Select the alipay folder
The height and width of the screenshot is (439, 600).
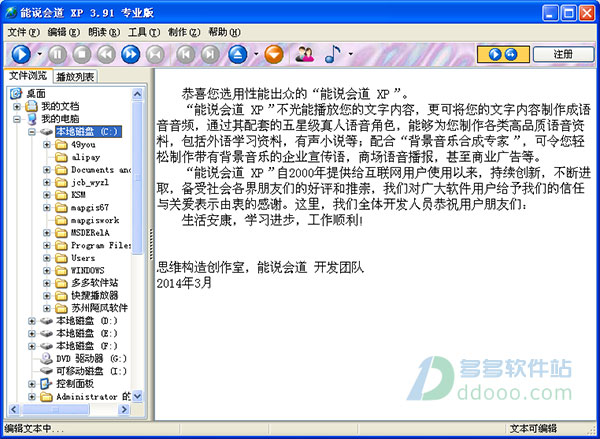point(86,157)
